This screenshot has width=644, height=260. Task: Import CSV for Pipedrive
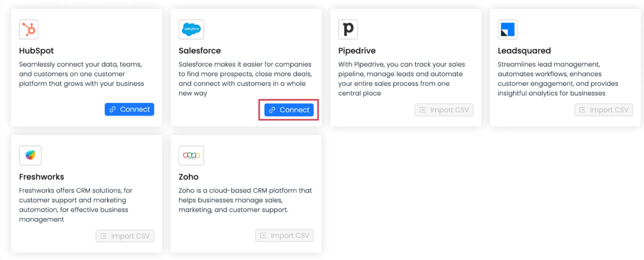pos(444,110)
